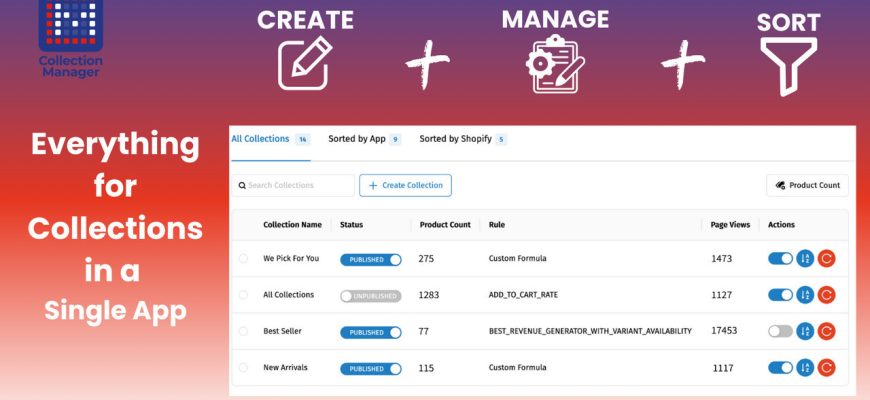Unpublish the We Pick For You collection
The image size is (870, 400).
coord(371,260)
